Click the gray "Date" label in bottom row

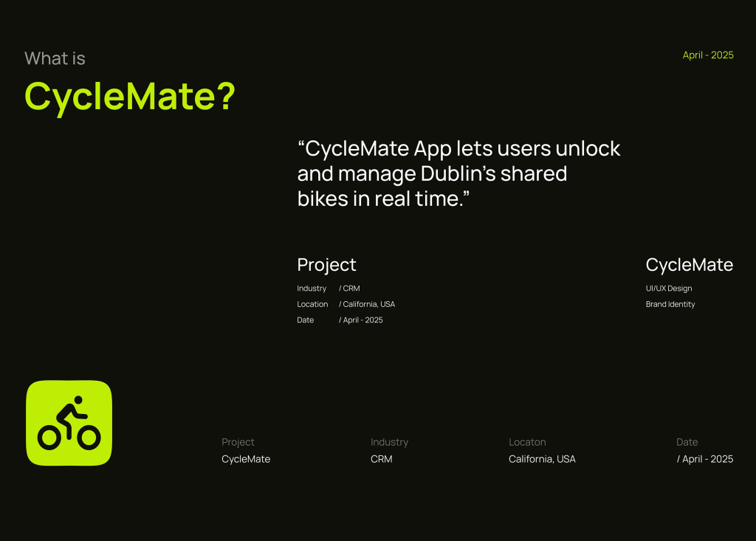click(x=687, y=442)
